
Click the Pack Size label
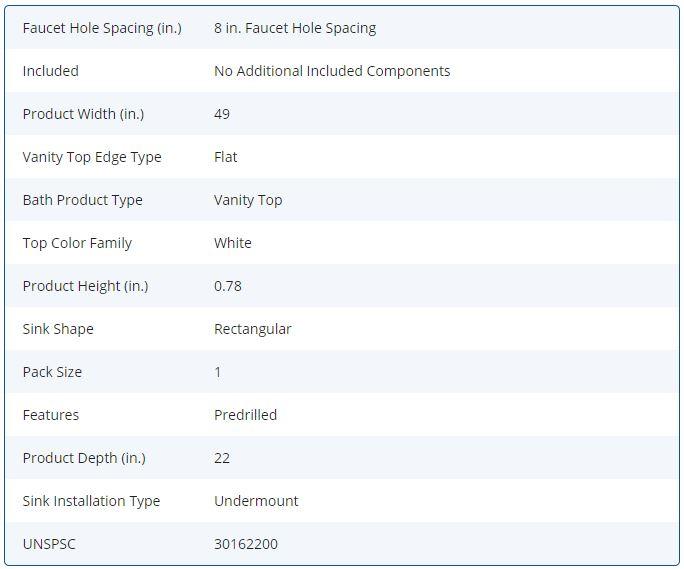pyautogui.click(x=52, y=372)
